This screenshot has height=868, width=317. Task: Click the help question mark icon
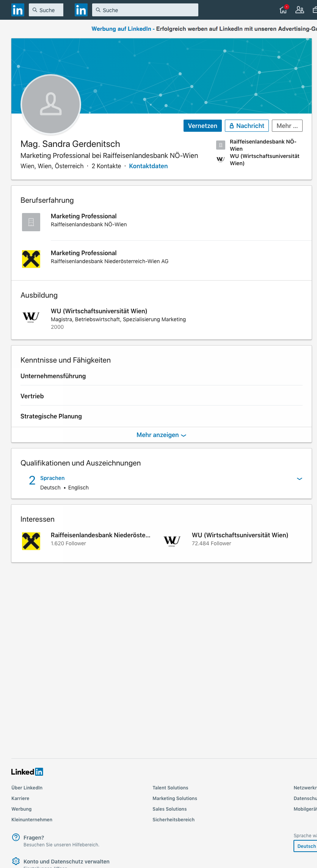click(16, 837)
